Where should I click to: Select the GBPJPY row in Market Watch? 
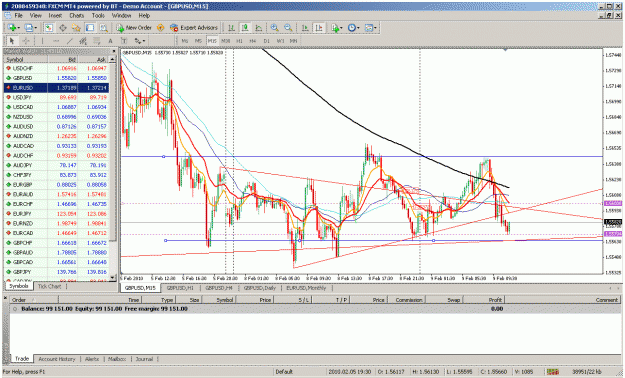(x=56, y=272)
